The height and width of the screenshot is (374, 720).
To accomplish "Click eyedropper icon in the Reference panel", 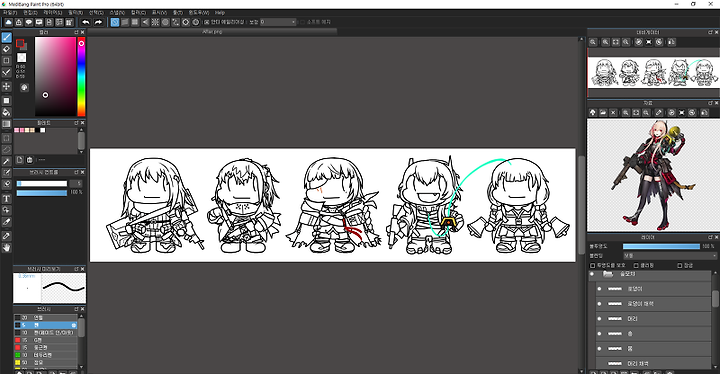I will coord(658,113).
